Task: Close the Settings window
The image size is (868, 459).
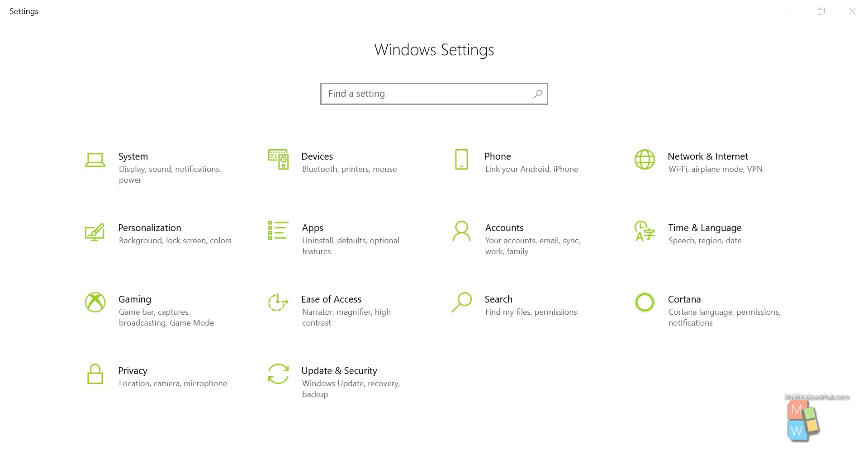Action: [x=852, y=11]
